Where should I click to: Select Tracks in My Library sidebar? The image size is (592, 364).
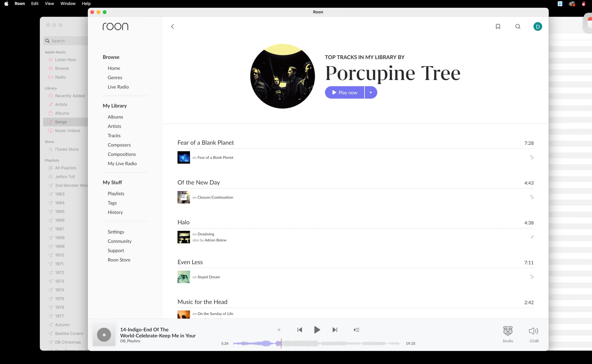pyautogui.click(x=114, y=135)
